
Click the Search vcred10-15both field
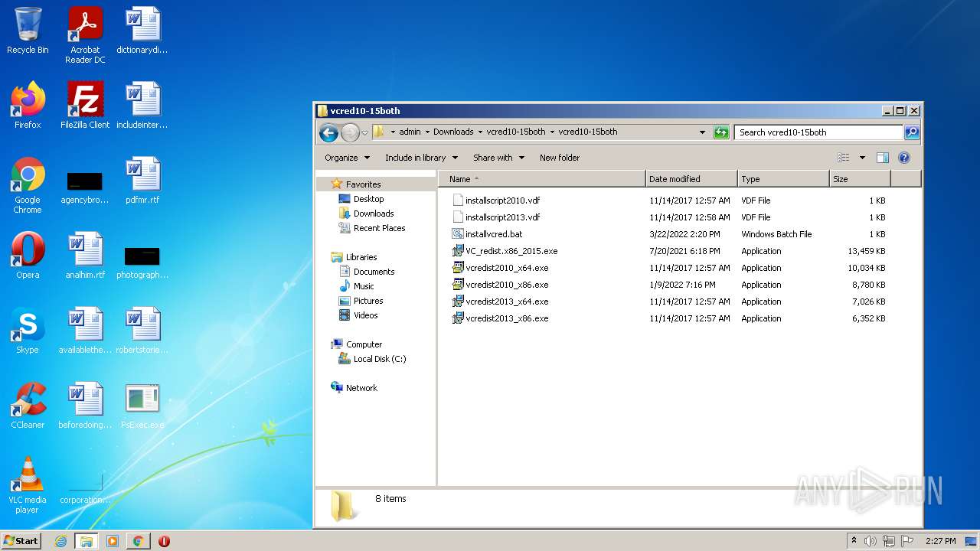[x=818, y=132]
